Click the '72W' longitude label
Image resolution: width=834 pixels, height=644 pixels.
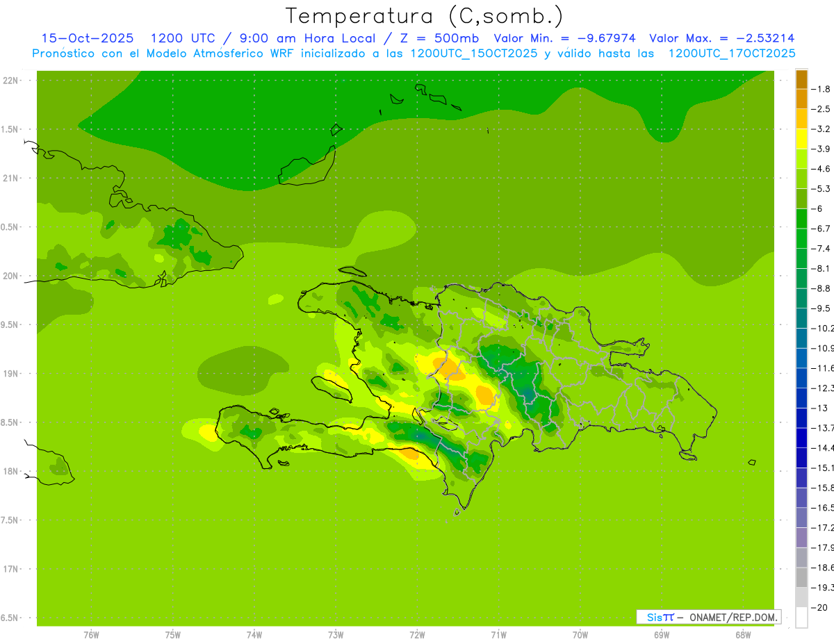pyautogui.click(x=417, y=635)
